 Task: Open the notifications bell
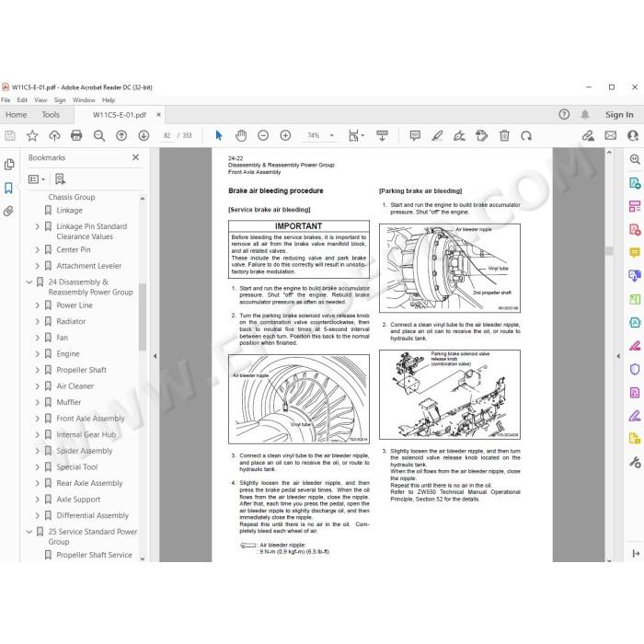coord(585,115)
